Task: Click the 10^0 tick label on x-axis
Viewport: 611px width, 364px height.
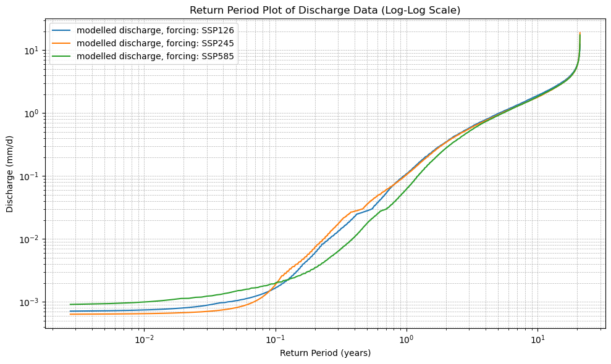Action: point(407,339)
